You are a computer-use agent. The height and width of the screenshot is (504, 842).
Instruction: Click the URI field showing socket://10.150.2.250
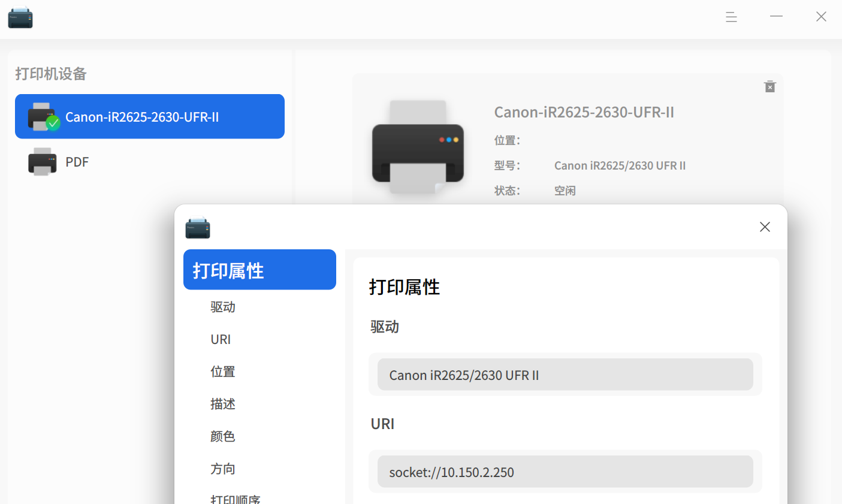(x=565, y=472)
